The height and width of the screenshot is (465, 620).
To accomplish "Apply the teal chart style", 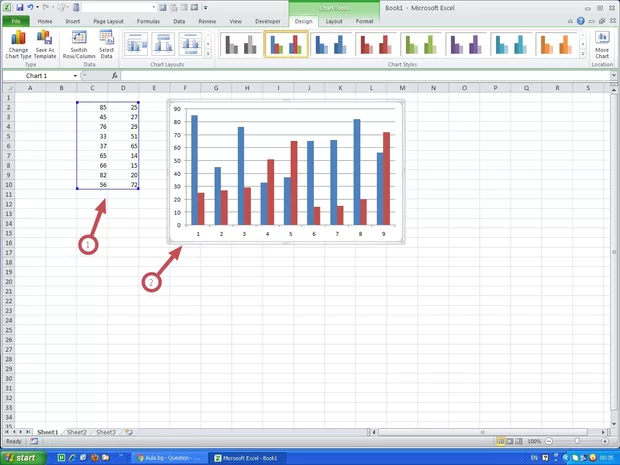I will click(x=511, y=44).
